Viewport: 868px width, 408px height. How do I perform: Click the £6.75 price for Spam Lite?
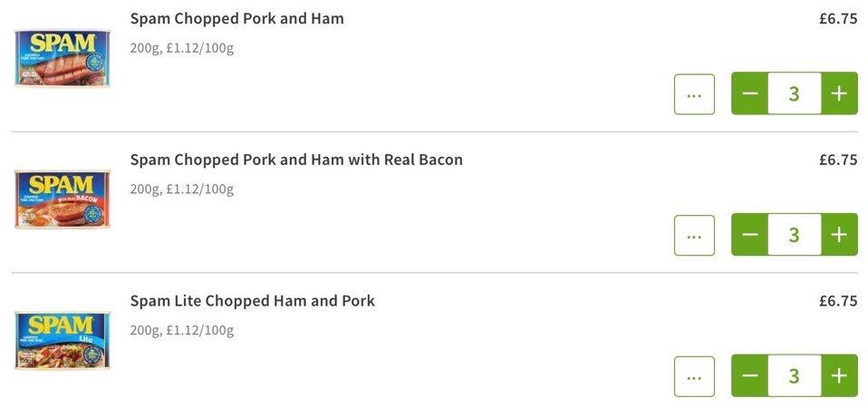pyautogui.click(x=837, y=301)
